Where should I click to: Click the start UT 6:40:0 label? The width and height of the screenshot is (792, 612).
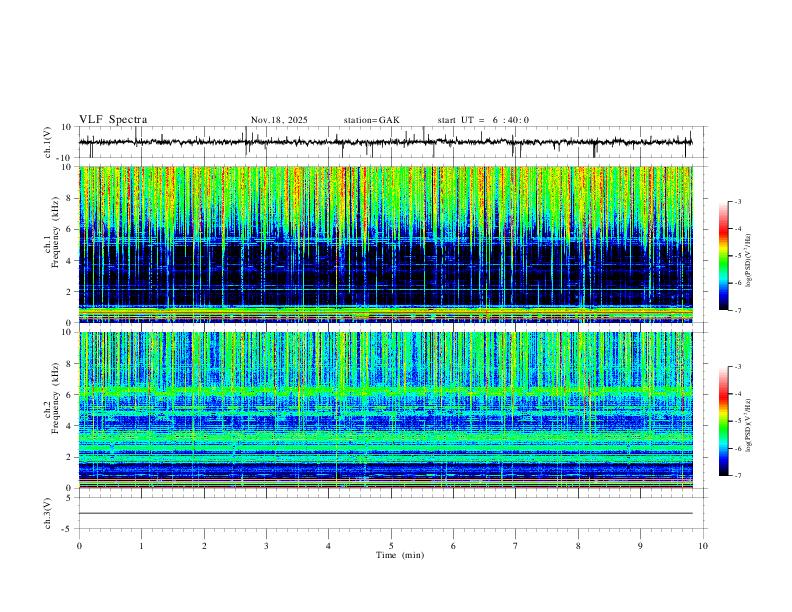483,120
